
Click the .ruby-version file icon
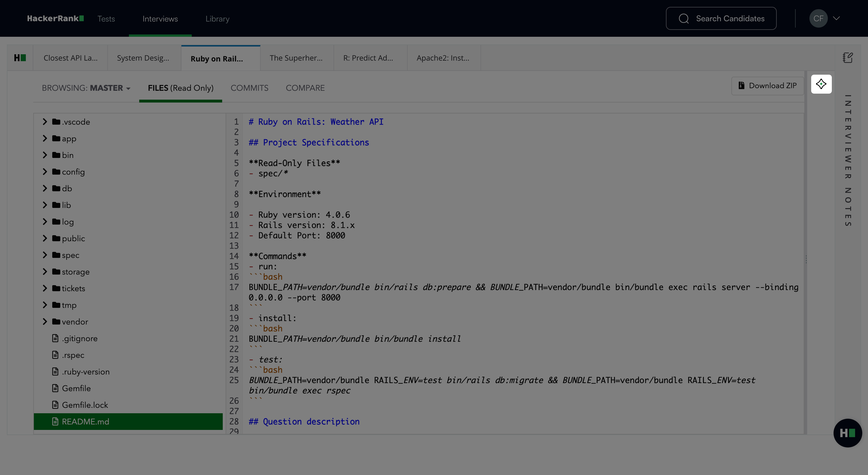click(55, 372)
